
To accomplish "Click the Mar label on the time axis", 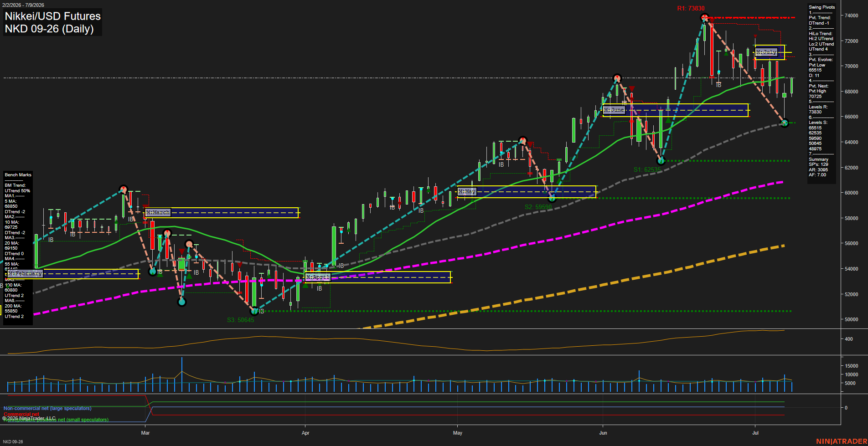I will click(145, 433).
